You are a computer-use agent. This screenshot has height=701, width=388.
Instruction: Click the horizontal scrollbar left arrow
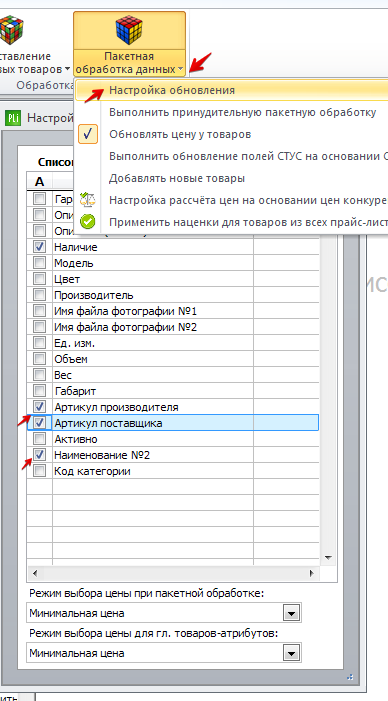coord(35,573)
